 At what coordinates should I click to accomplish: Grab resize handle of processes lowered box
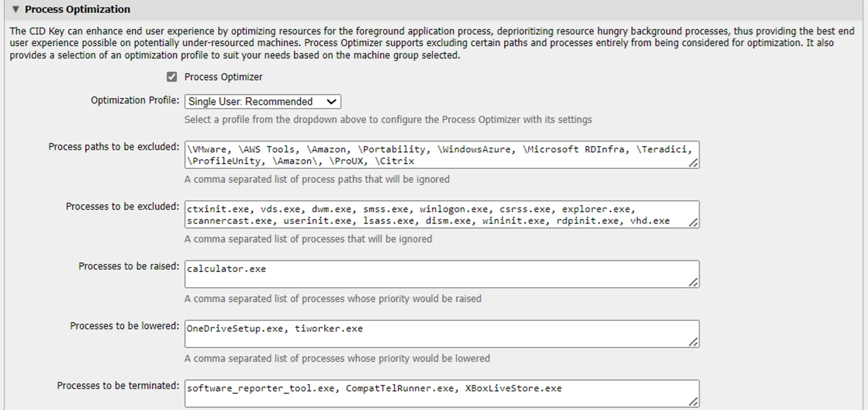tap(693, 342)
